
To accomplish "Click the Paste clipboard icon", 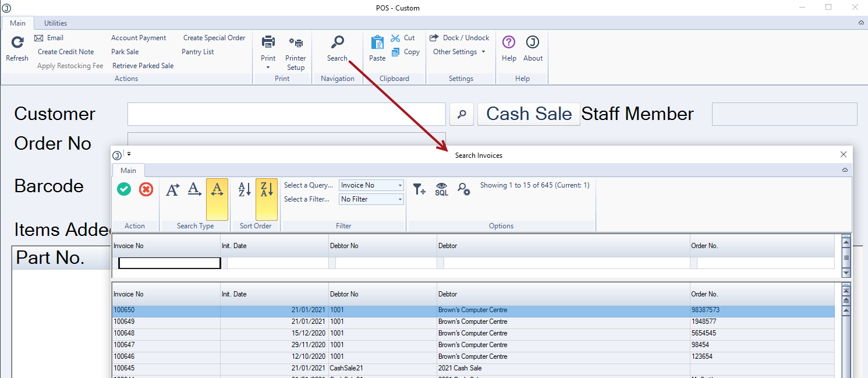I will [x=377, y=42].
